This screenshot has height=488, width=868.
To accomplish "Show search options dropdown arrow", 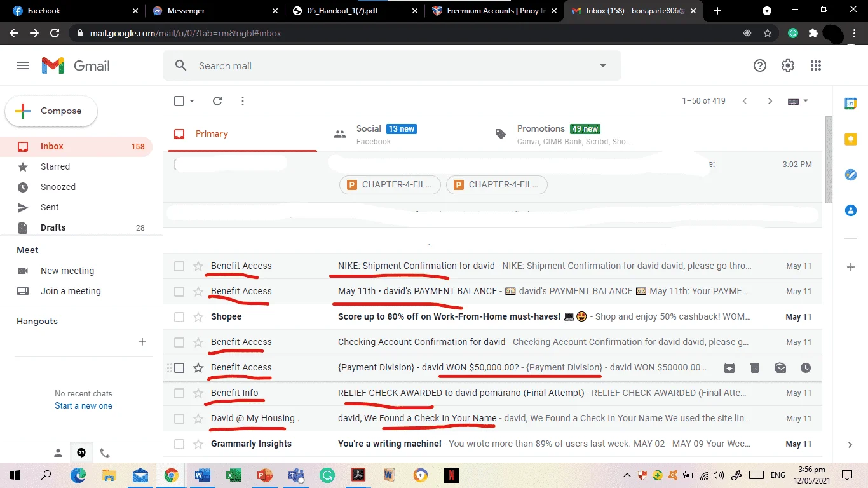I will [602, 65].
